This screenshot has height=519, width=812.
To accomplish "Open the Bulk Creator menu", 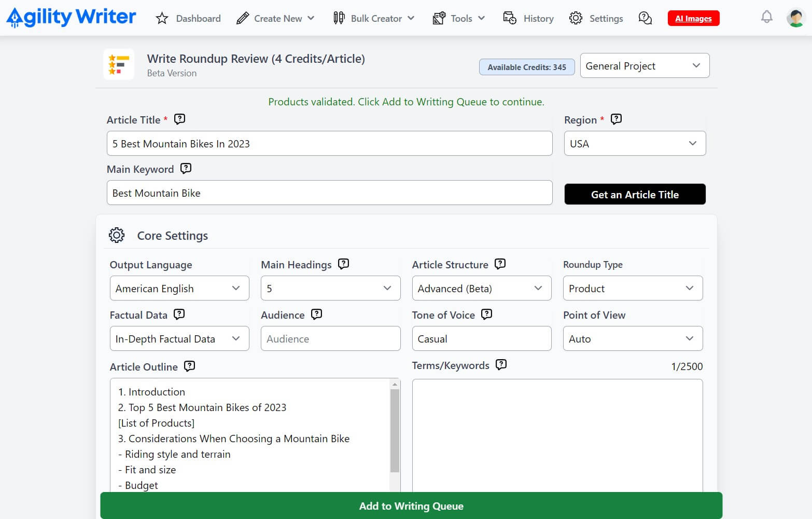I will click(374, 19).
